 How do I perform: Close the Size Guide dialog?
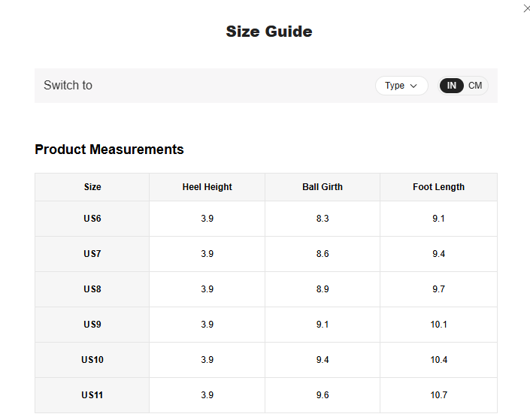pos(527,8)
